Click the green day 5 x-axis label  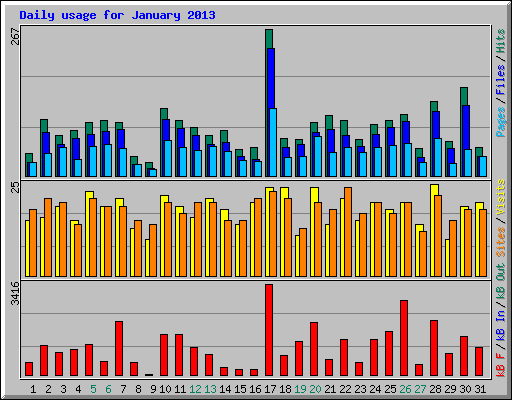pyautogui.click(x=93, y=389)
